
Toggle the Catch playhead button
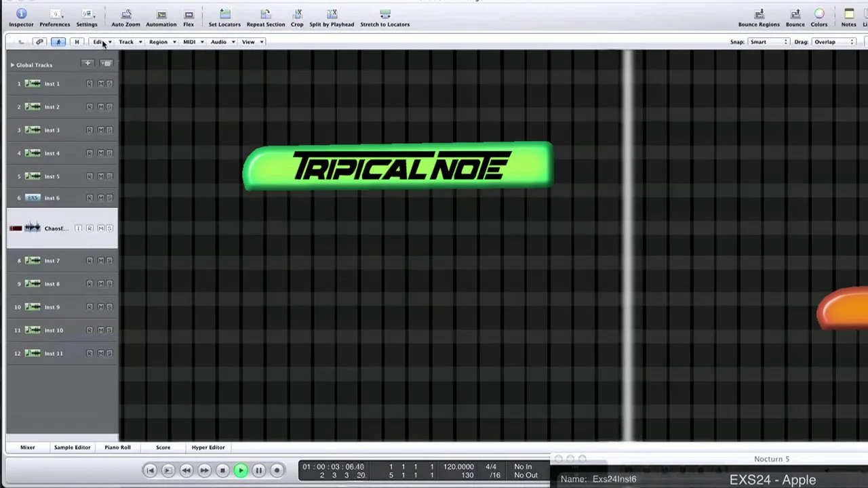point(58,42)
